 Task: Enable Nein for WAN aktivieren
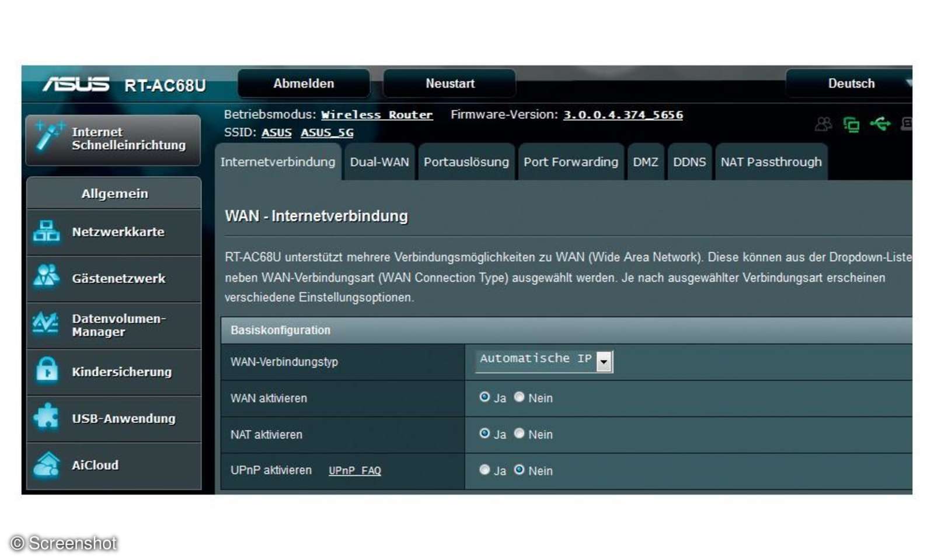pos(519,397)
